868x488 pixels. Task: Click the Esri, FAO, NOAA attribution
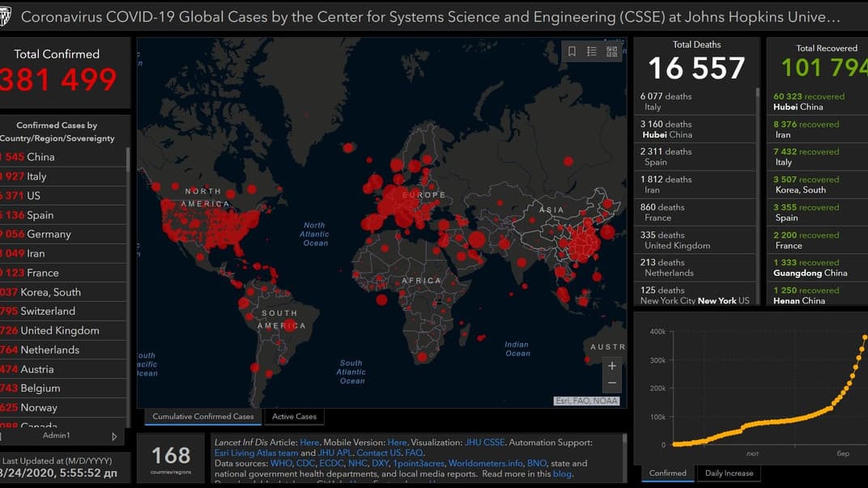click(587, 401)
